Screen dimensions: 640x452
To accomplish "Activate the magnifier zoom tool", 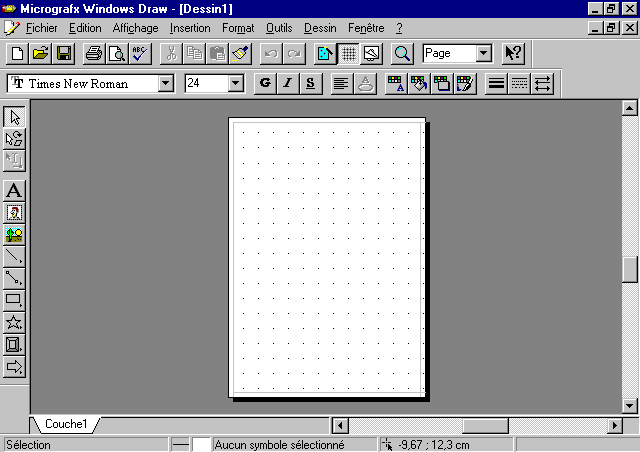I will point(402,53).
